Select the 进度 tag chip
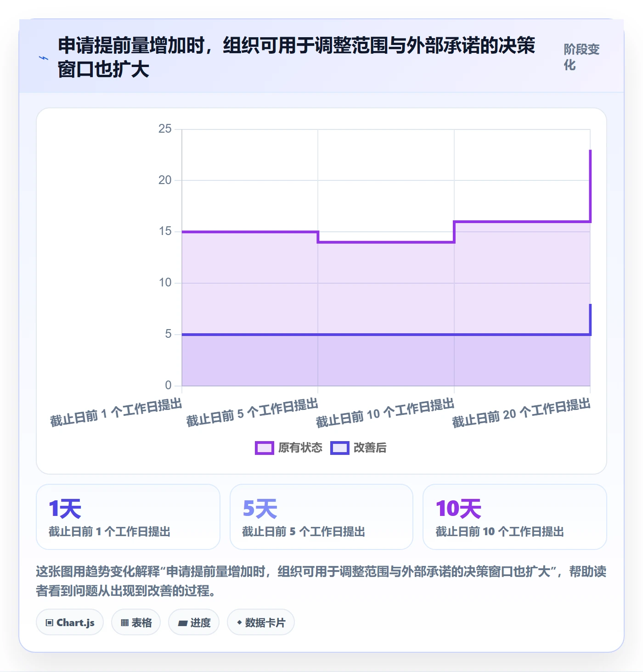 (x=194, y=622)
